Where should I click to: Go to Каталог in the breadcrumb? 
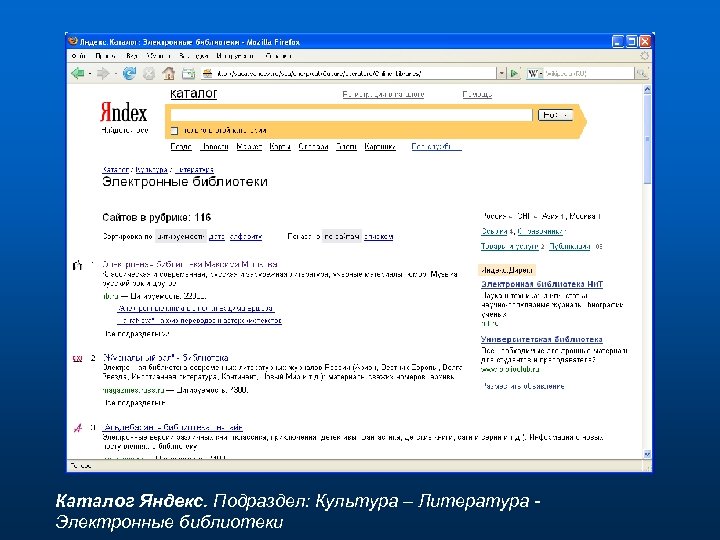(115, 169)
